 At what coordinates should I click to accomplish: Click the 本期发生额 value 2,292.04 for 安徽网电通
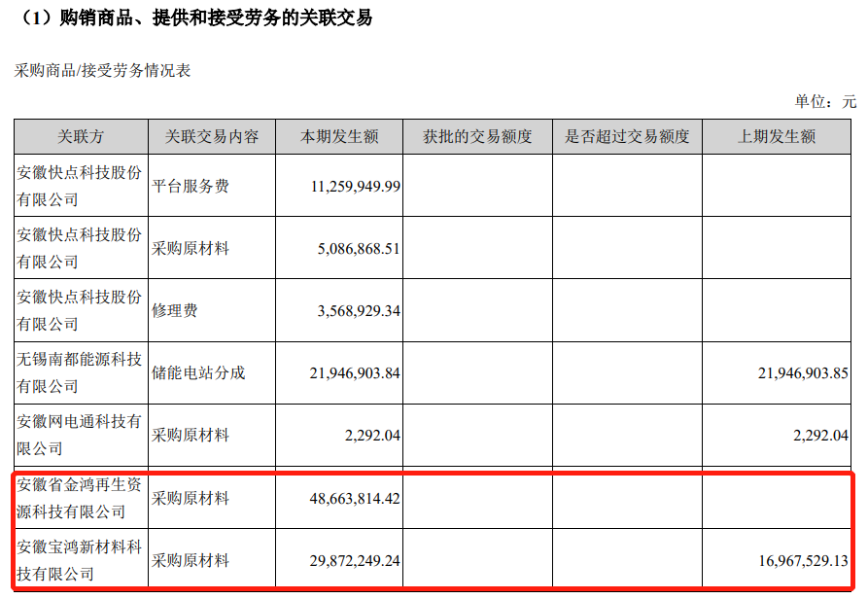372,436
